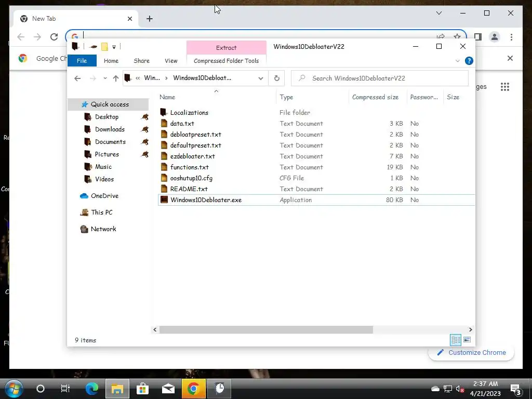Click the scrollbar right arrow
532x399 pixels.
[x=470, y=329]
